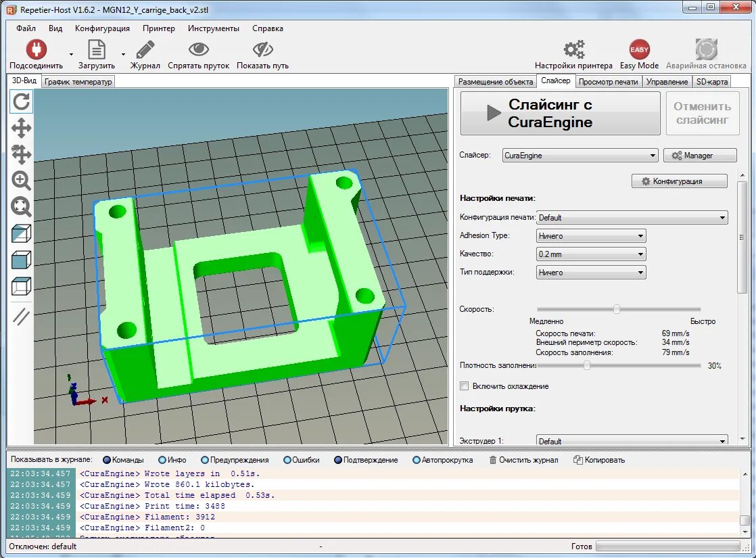Toggle Автопрокрутка log option
756x558 pixels.
pyautogui.click(x=443, y=460)
